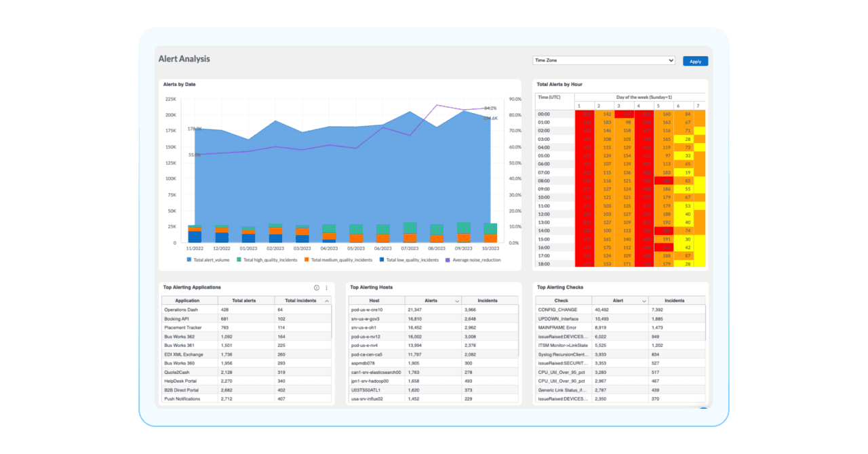The image size is (868, 454).
Task: Click the Apply button
Action: click(x=695, y=60)
